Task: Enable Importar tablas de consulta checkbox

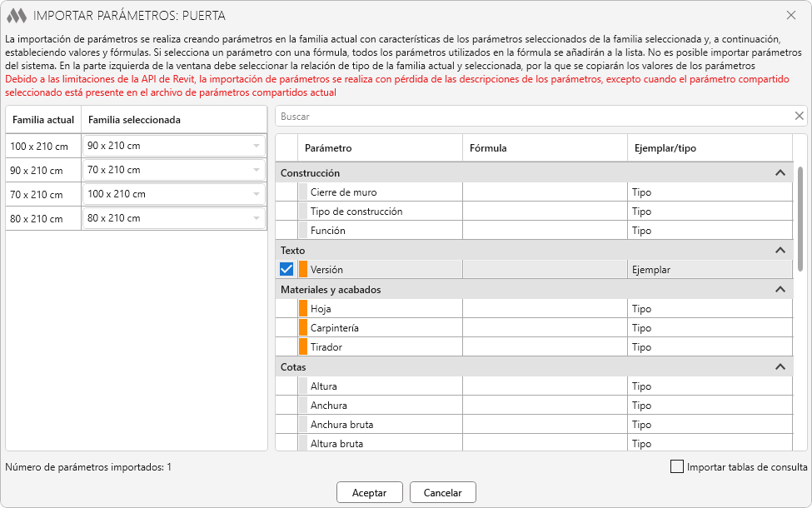Action: click(x=677, y=467)
